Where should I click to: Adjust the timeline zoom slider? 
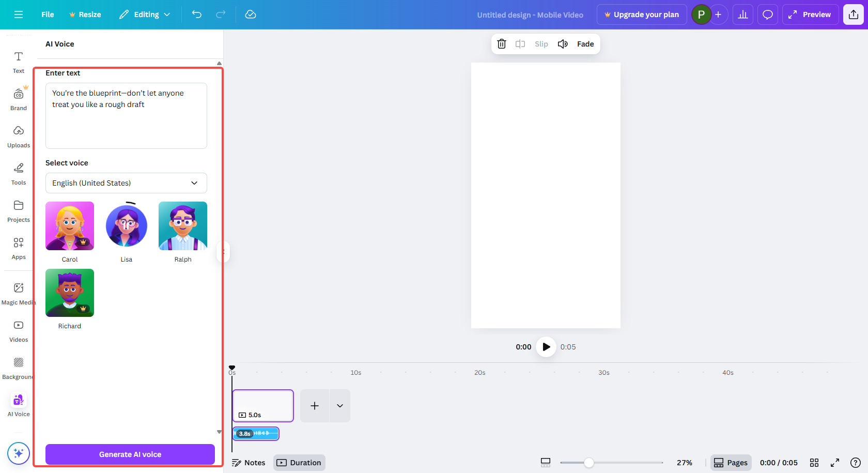(x=589, y=463)
